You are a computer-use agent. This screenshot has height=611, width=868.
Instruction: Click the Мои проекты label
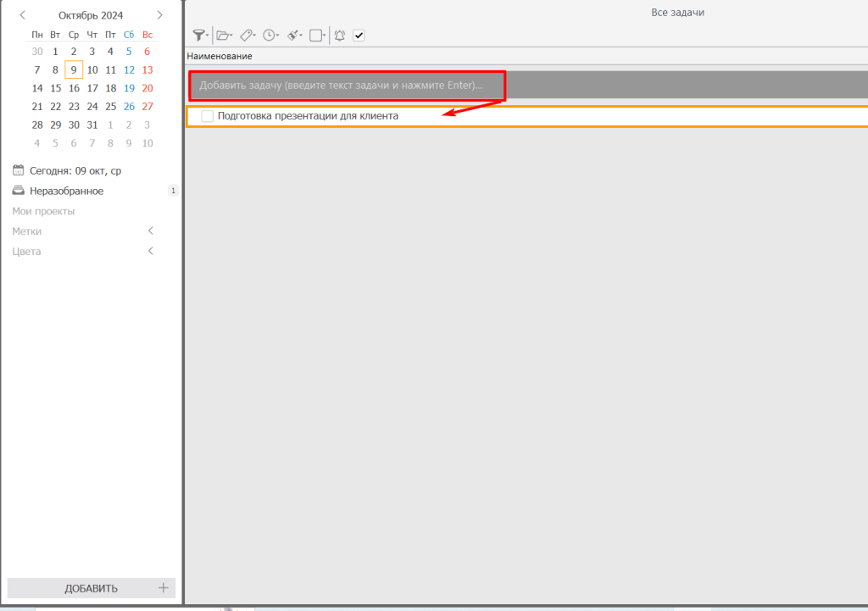tap(43, 211)
